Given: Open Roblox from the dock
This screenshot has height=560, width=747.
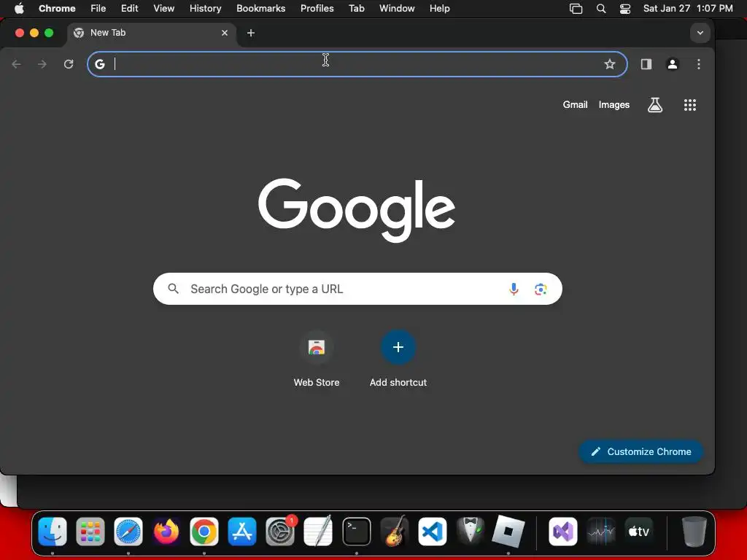Looking at the screenshot, I should click(x=508, y=532).
